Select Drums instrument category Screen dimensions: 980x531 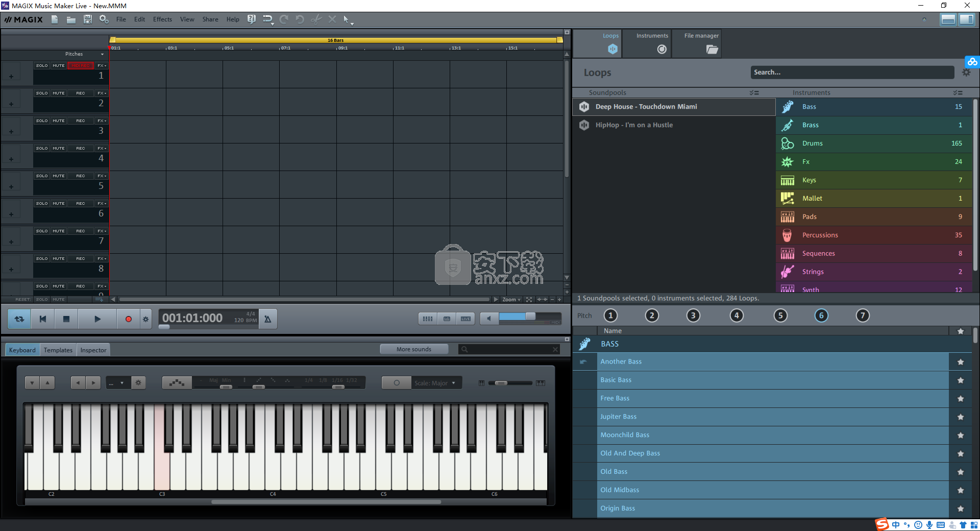[x=874, y=143]
